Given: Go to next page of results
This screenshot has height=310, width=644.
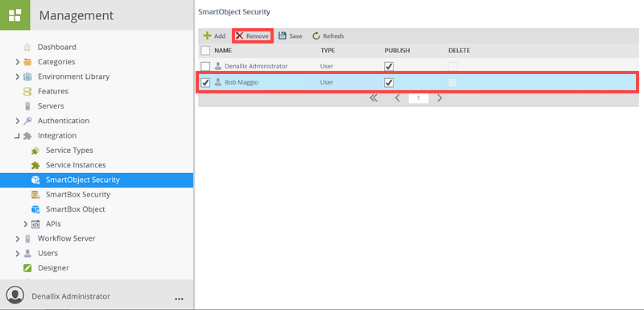Looking at the screenshot, I should (440, 98).
